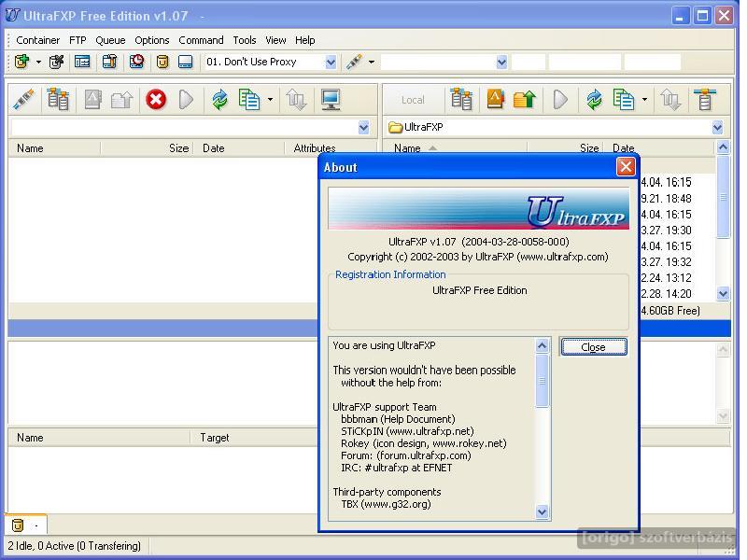Sort left pane by Size column

147,148
